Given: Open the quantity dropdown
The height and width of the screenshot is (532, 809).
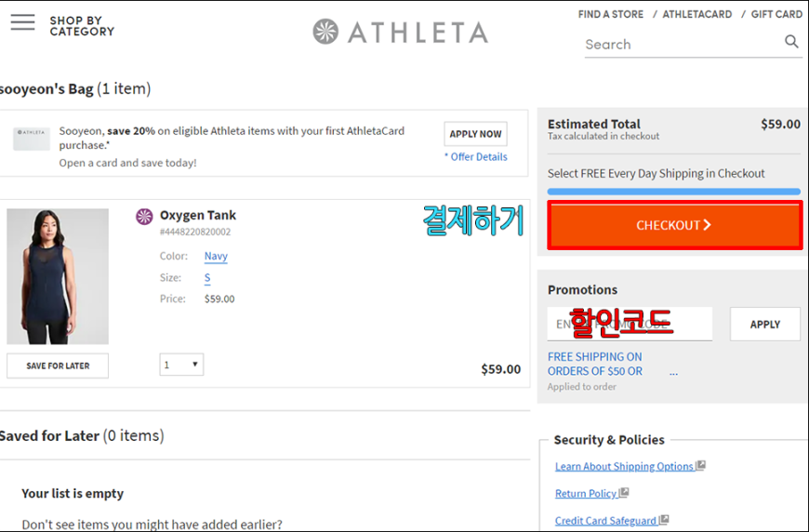Looking at the screenshot, I should coord(181,365).
